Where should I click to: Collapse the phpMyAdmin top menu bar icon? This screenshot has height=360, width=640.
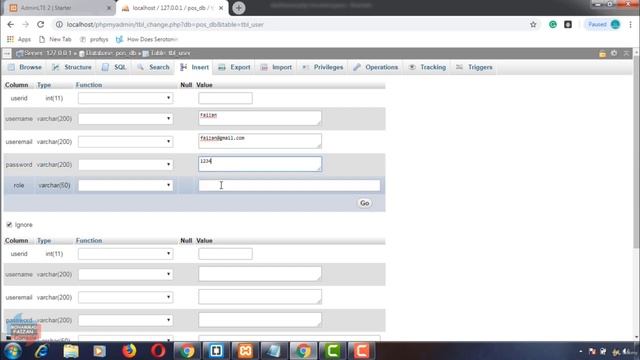pos(627,53)
